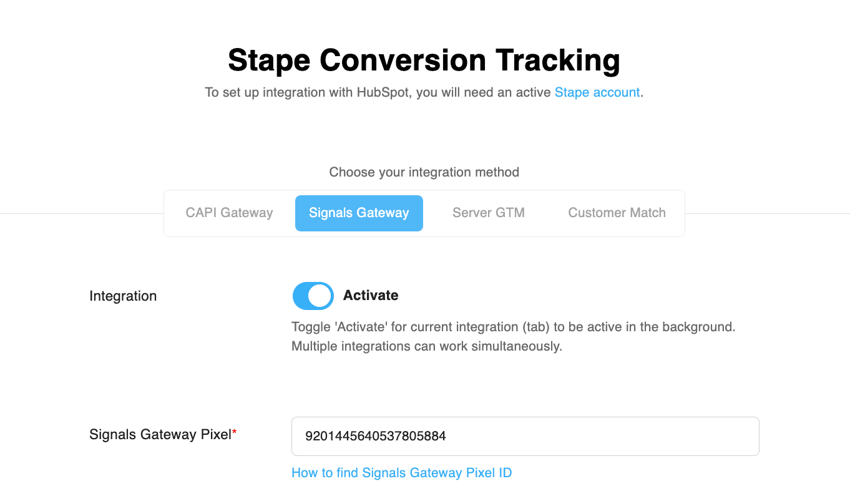Click the bold Activate label

click(x=371, y=295)
